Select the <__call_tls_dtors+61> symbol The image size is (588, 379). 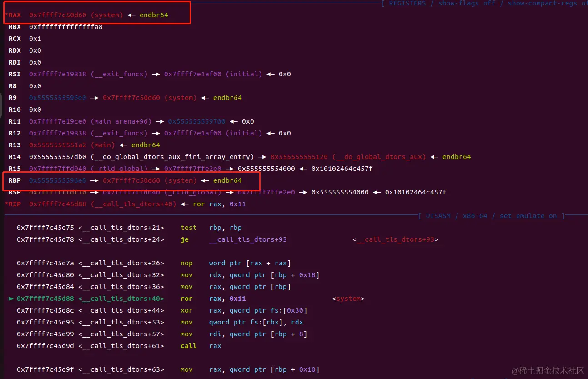point(121,346)
